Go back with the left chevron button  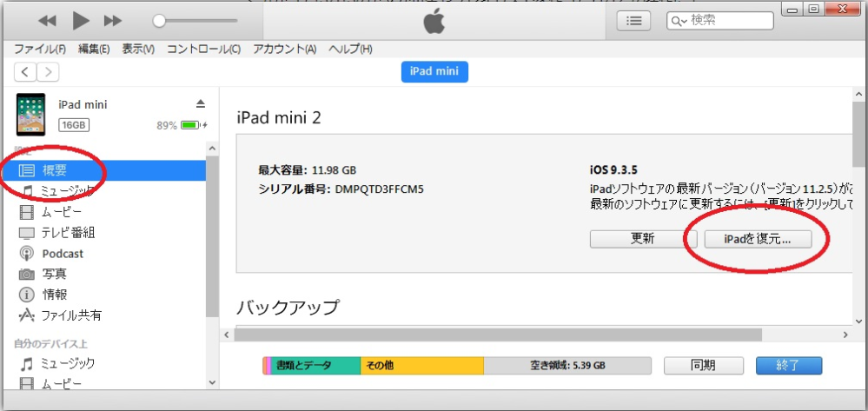(25, 72)
